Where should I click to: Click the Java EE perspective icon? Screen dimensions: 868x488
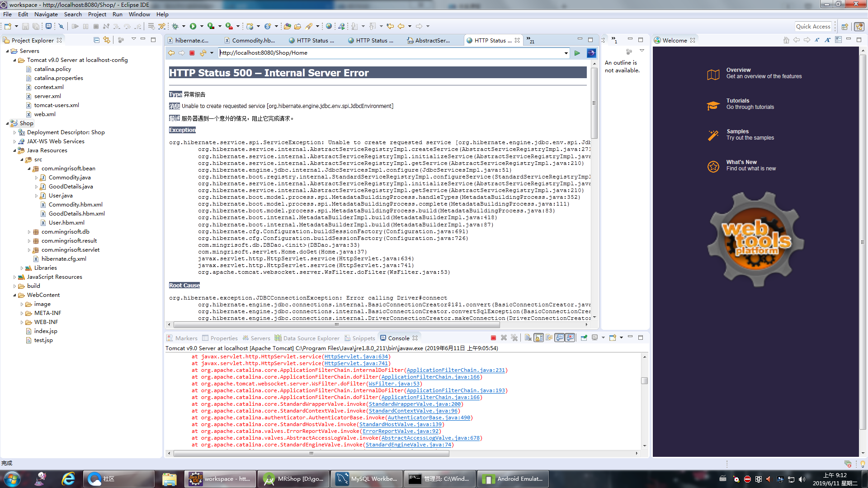pos(859,27)
